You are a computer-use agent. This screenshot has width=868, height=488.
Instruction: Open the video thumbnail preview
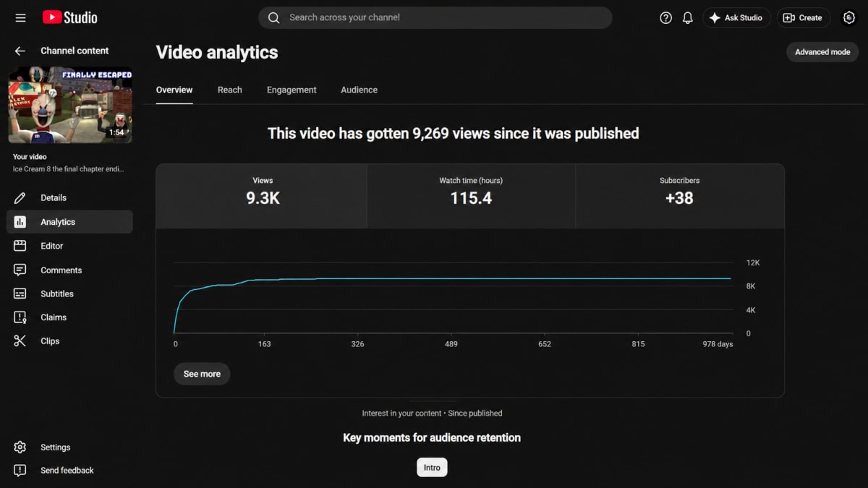[x=70, y=105]
